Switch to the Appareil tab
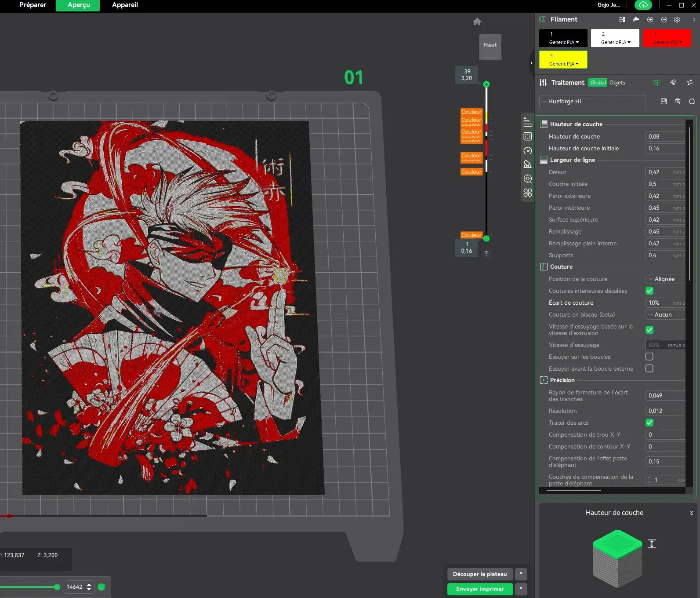Screen dimensions: 700x598 125,5
